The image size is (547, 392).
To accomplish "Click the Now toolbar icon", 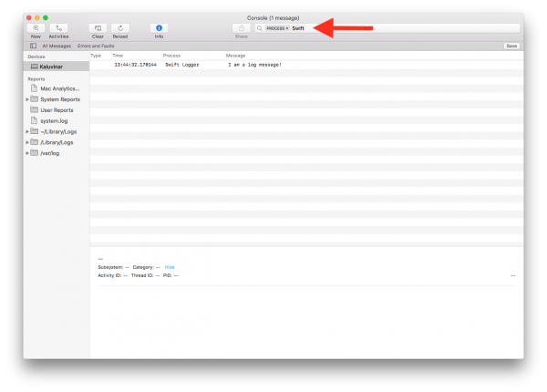I will pos(36,28).
